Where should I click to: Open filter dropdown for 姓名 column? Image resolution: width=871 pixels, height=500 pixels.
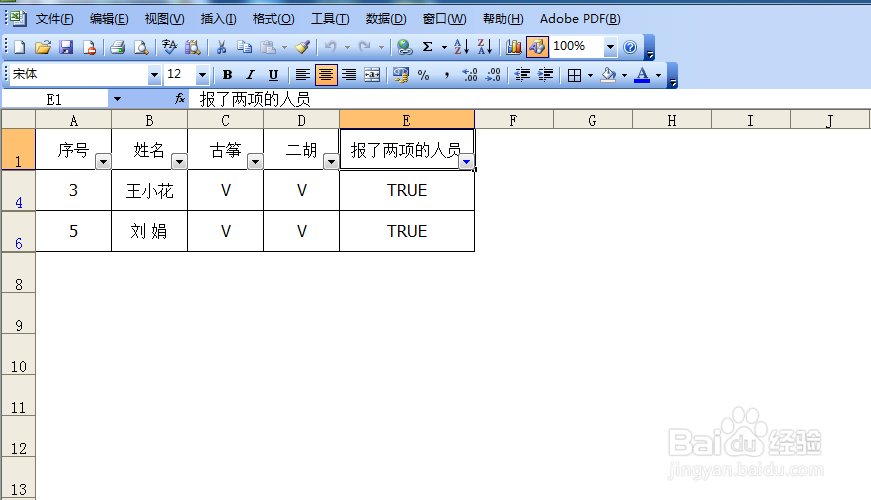coord(179,162)
